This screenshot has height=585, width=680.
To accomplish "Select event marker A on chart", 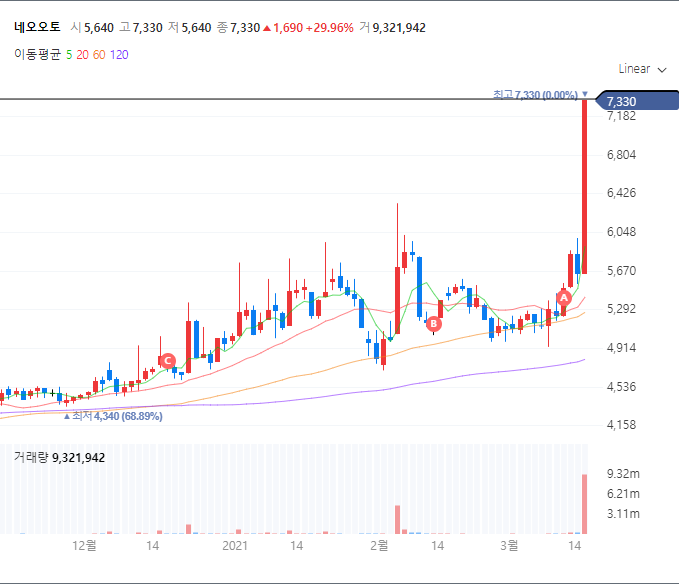I will point(563,298).
